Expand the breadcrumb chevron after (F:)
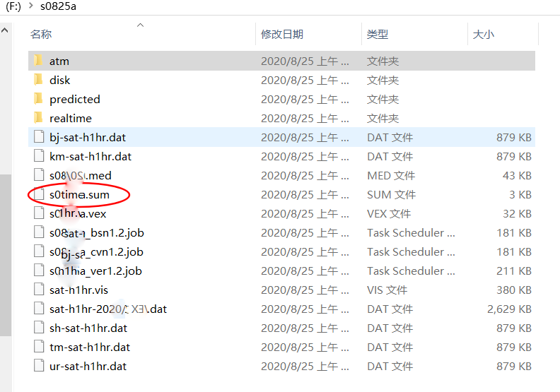The width and height of the screenshot is (560, 392). click(x=30, y=6)
